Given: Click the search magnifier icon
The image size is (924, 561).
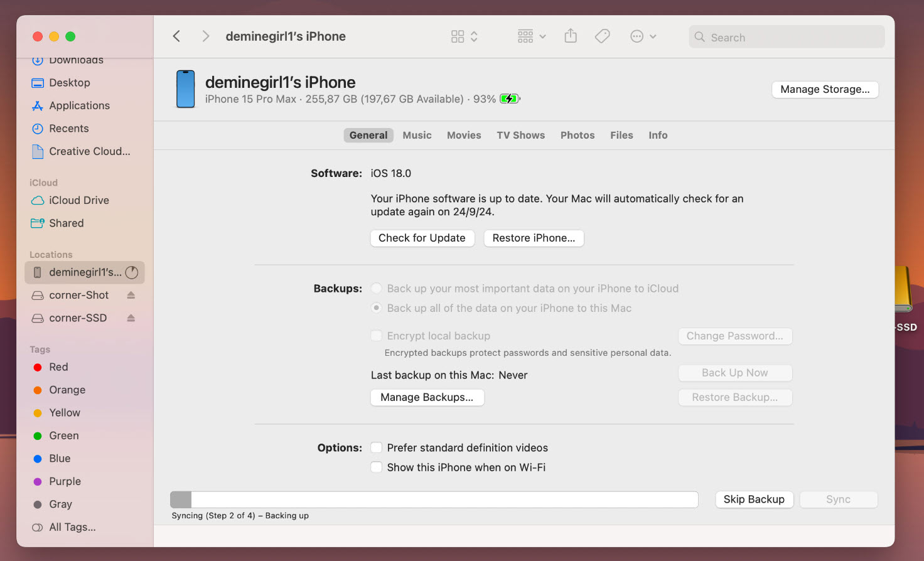Looking at the screenshot, I should tap(699, 37).
